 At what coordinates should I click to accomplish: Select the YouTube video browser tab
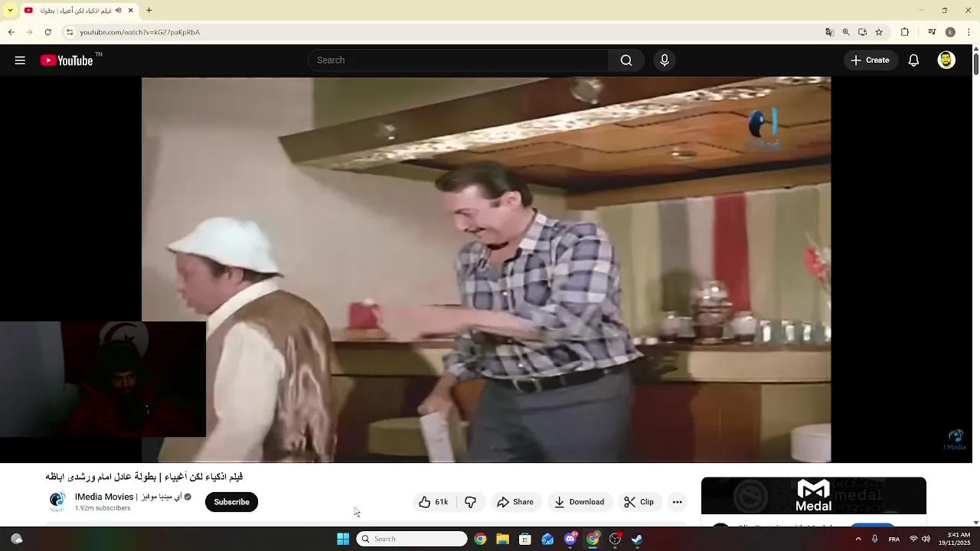coord(80,11)
